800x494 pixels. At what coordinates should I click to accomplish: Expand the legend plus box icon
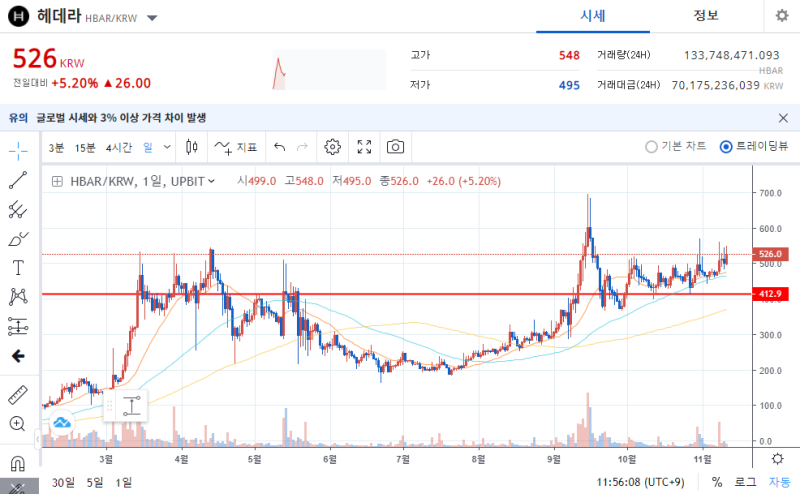pos(57,181)
